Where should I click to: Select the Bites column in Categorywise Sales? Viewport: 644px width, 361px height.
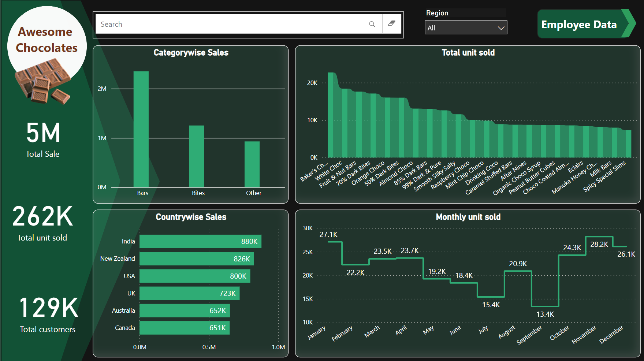click(197, 156)
